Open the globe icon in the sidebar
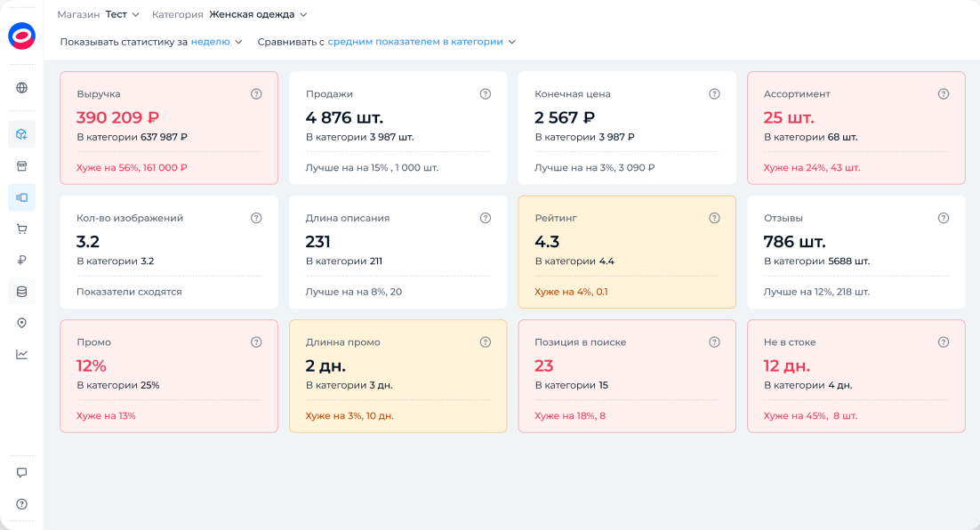Image resolution: width=980 pixels, height=530 pixels. [x=21, y=88]
